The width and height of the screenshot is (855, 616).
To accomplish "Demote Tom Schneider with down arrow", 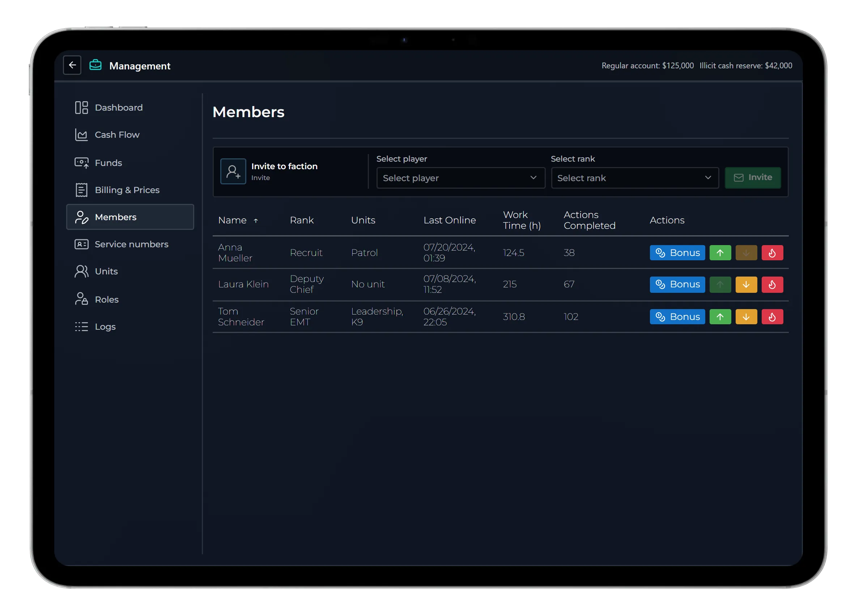I will coord(746,317).
